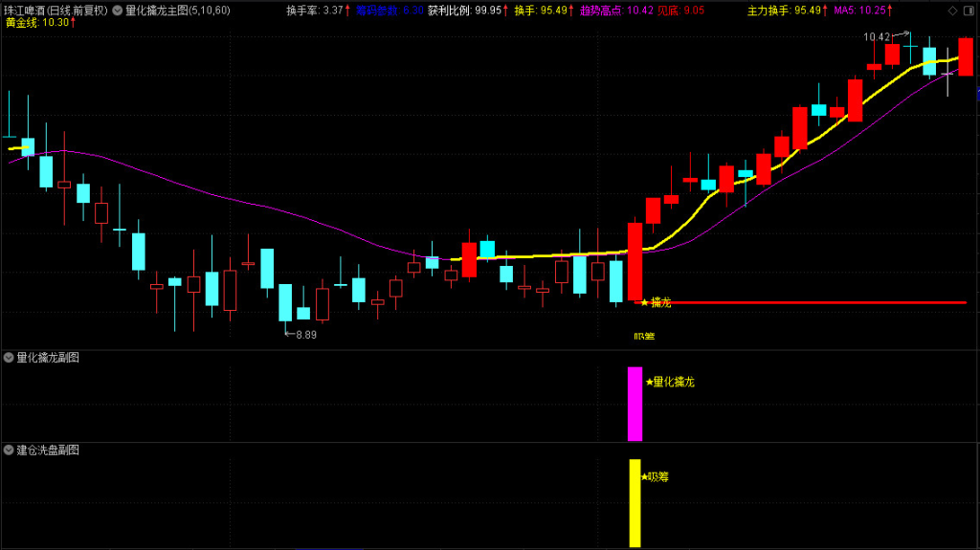Image resolution: width=980 pixels, height=550 pixels.
Task: Click the diamond icon at top right
Action: point(952,11)
